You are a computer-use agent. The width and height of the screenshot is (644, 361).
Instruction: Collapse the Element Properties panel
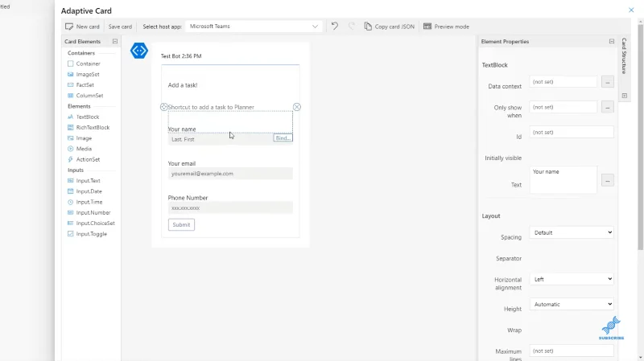(612, 42)
